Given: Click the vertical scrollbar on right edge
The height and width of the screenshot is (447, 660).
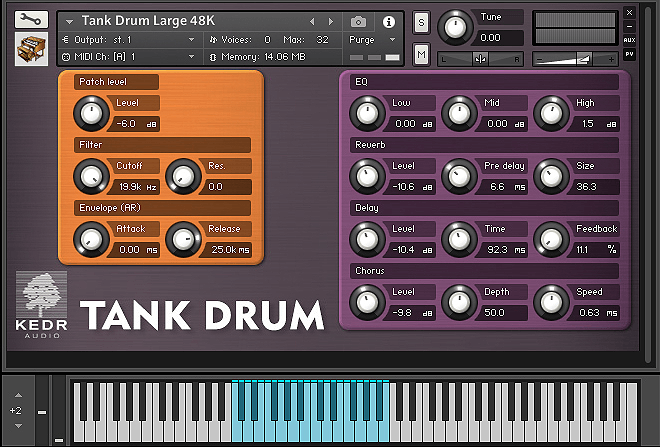Looking at the screenshot, I should 648,184.
